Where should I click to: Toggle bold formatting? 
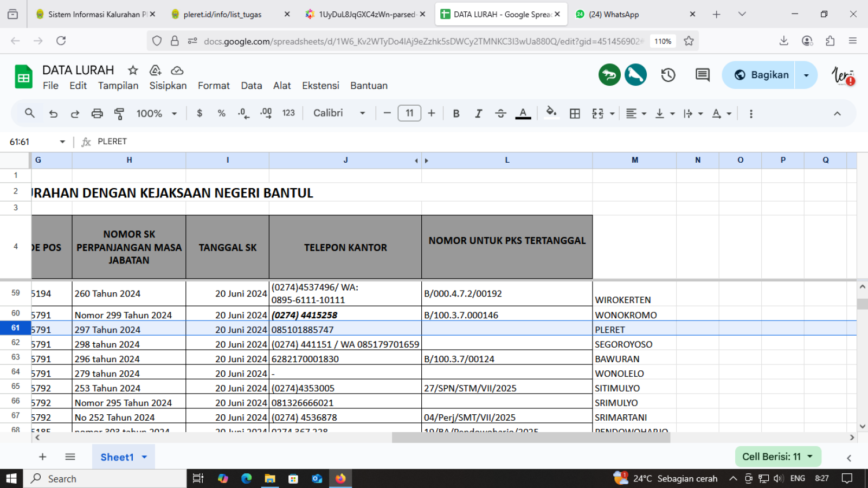pyautogui.click(x=456, y=113)
